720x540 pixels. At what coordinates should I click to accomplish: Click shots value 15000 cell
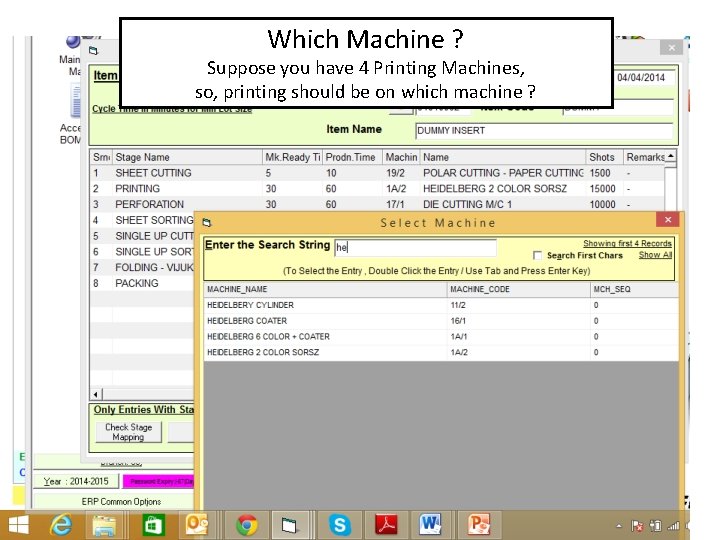pyautogui.click(x=604, y=189)
